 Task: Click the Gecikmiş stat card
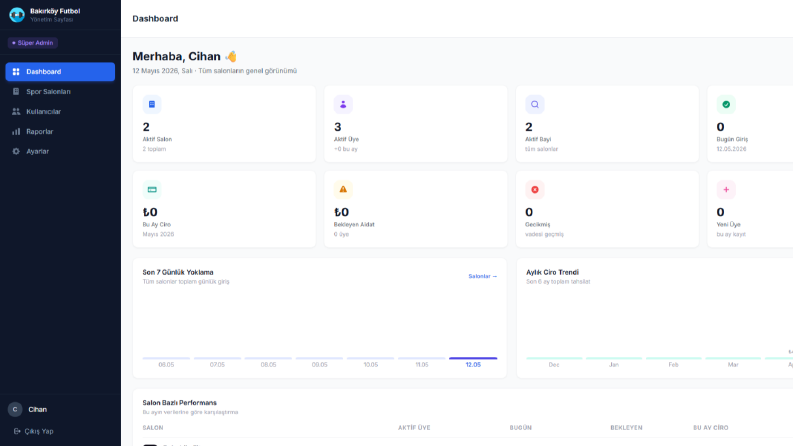click(607, 209)
